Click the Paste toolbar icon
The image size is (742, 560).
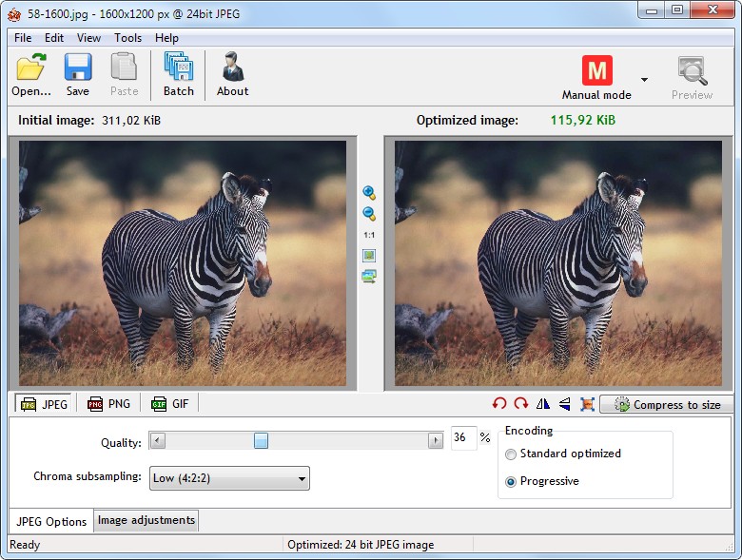click(124, 74)
